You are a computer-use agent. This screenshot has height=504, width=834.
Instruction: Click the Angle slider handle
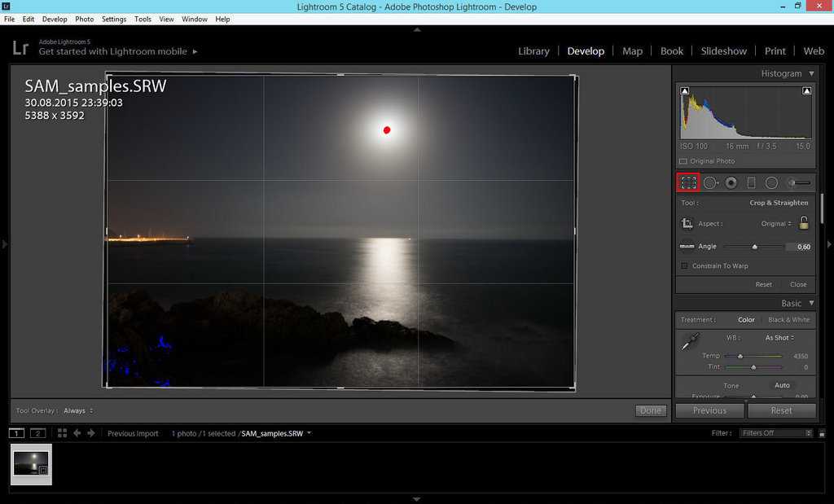[x=755, y=247]
